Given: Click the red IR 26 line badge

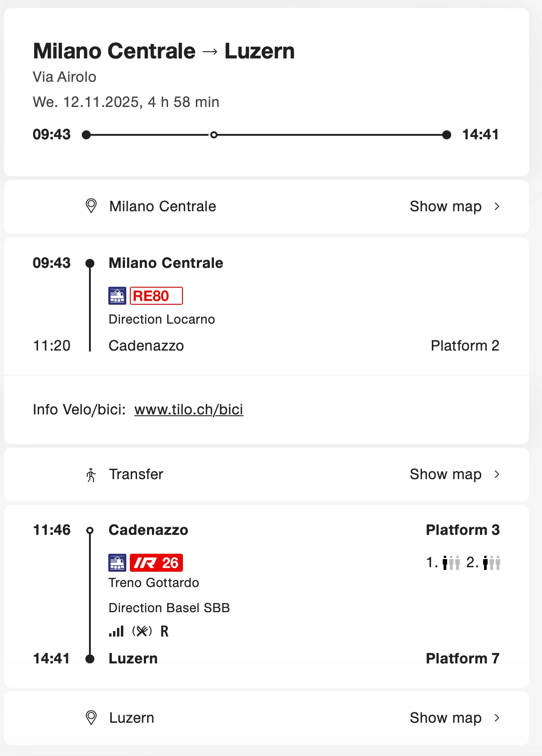Looking at the screenshot, I should pos(156,563).
